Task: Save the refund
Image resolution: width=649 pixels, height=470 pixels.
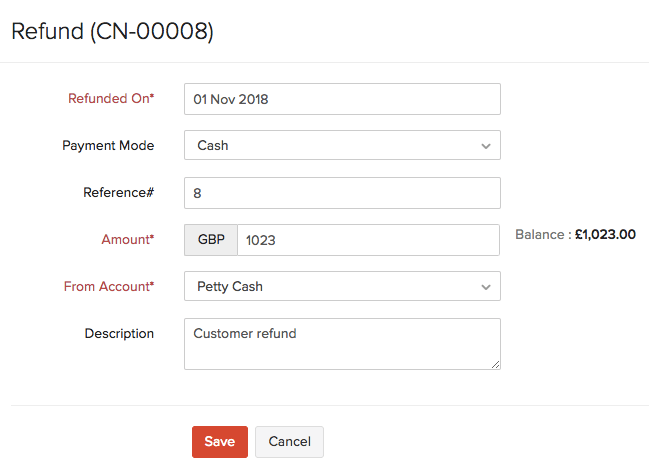Action: 219,442
